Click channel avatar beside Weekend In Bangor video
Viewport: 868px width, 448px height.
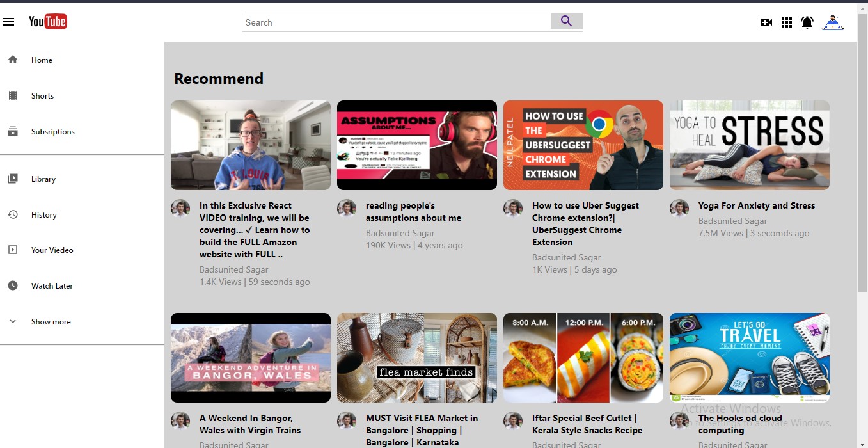[180, 421]
